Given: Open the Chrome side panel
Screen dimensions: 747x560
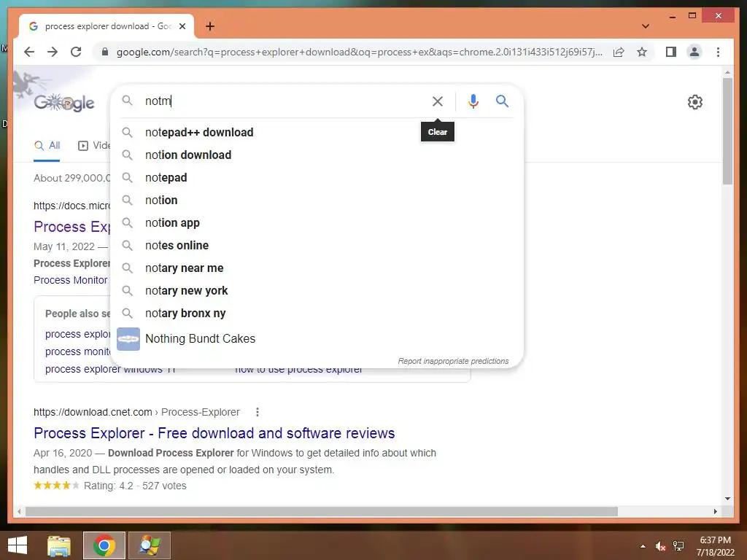Looking at the screenshot, I should (671, 52).
